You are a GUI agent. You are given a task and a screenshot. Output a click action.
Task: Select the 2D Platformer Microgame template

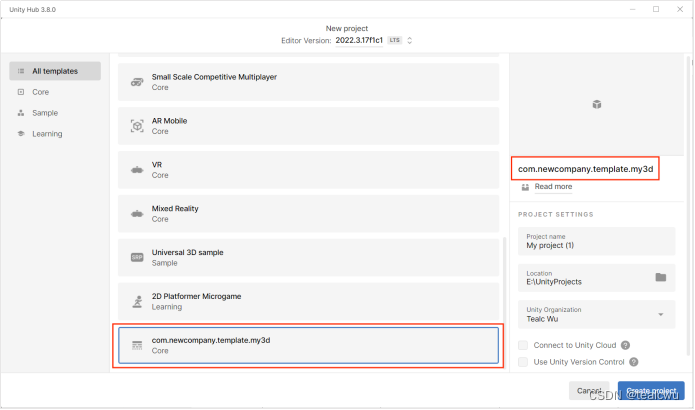pyautogui.click(x=308, y=301)
